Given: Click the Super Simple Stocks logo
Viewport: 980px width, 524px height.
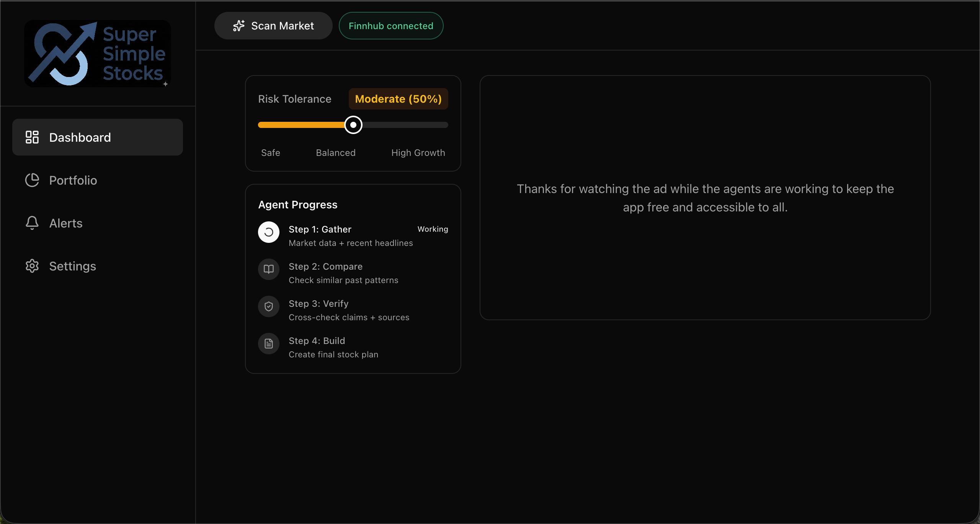Looking at the screenshot, I should [98, 54].
